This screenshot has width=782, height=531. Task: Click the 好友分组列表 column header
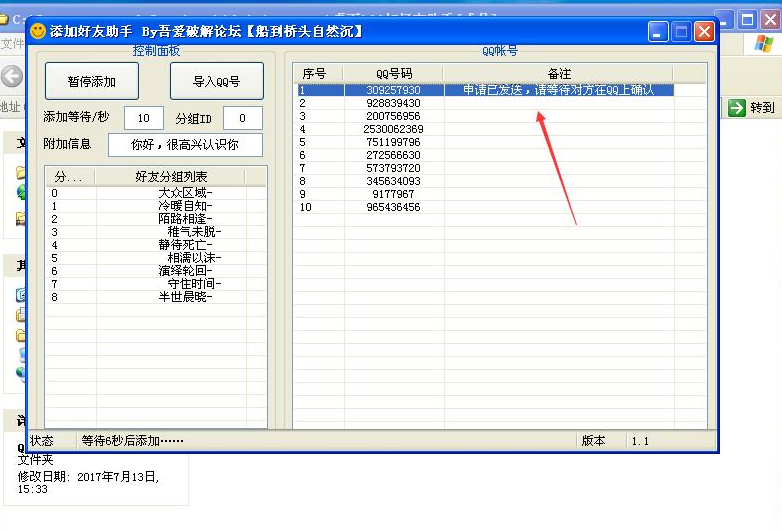click(x=171, y=177)
